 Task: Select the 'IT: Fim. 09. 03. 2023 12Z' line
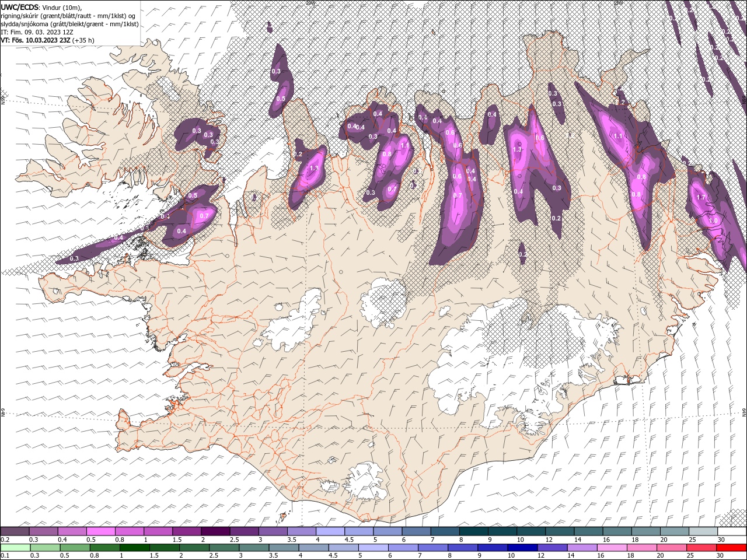coord(36,32)
